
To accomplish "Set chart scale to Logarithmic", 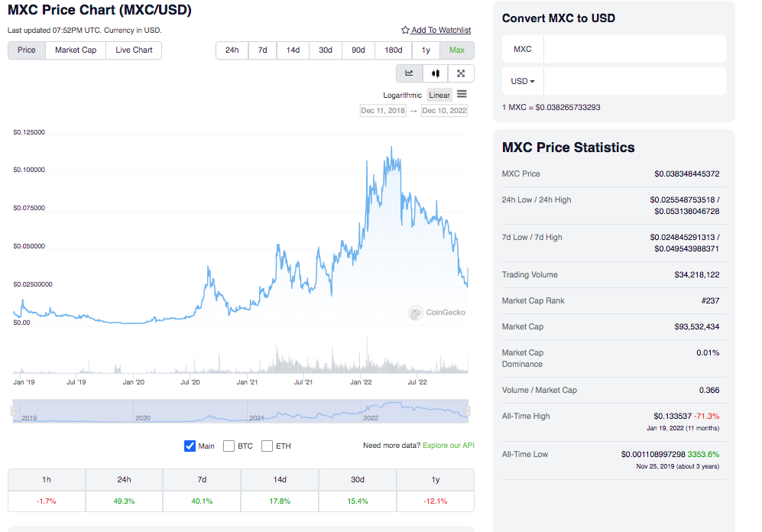I will coord(402,96).
